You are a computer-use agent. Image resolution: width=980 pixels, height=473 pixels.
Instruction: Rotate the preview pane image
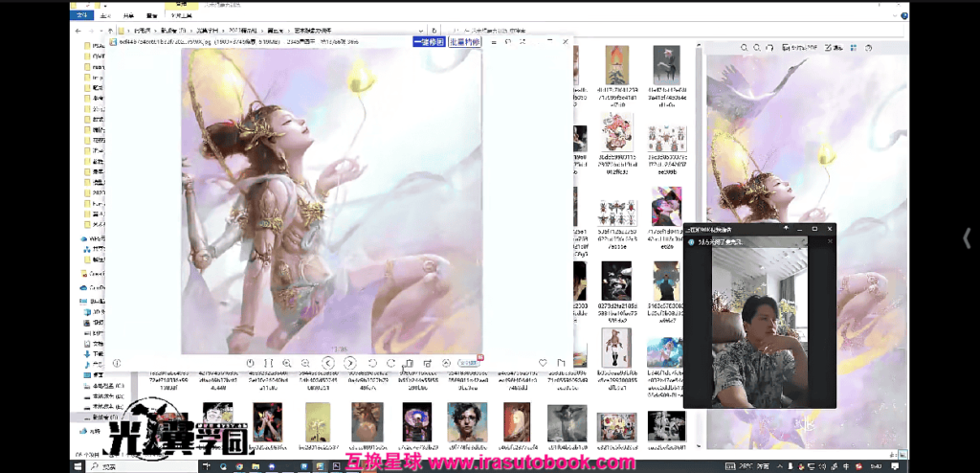click(x=769, y=48)
